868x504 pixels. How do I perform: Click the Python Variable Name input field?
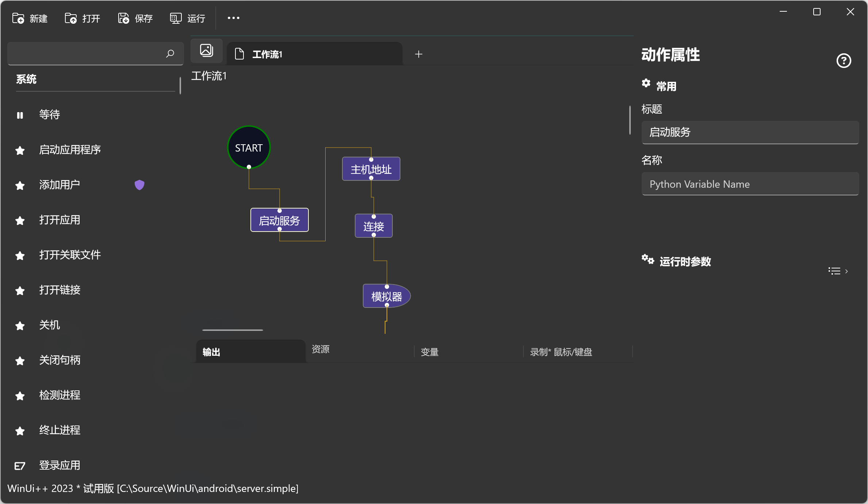click(x=750, y=184)
